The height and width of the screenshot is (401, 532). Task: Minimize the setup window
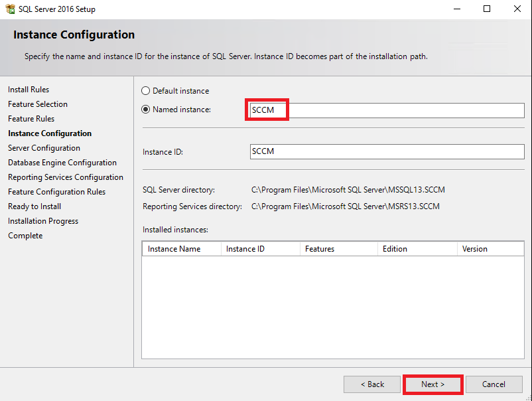point(457,9)
